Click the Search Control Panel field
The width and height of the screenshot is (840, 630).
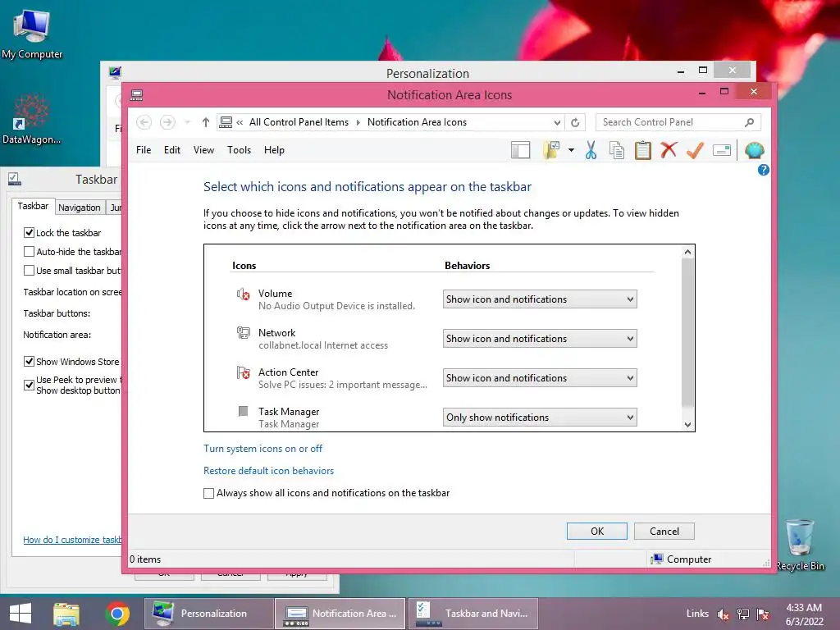(x=671, y=122)
